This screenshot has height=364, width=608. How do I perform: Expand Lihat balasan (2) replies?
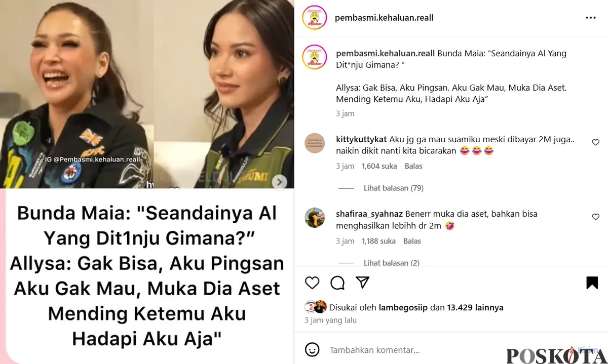[392, 263]
